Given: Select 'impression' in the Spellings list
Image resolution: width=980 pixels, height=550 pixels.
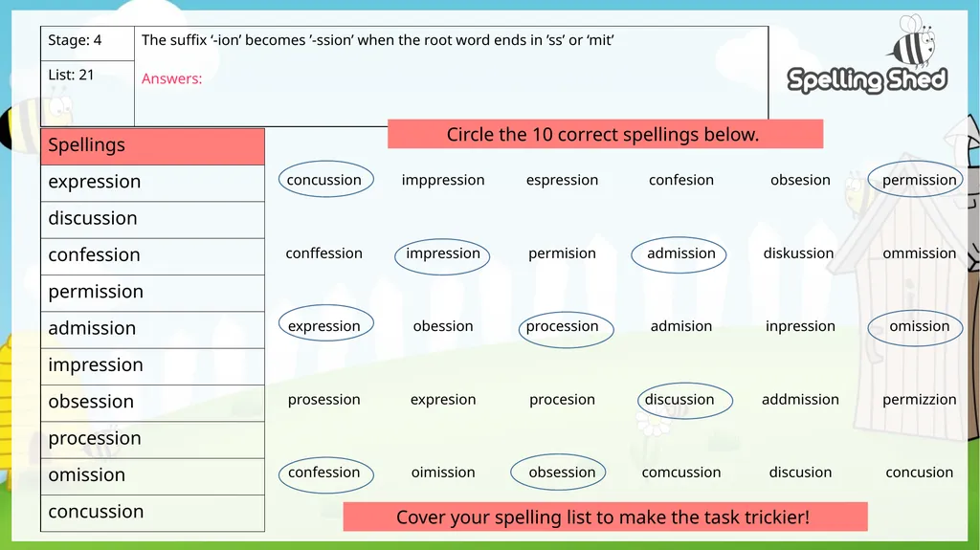Looking at the screenshot, I should [x=152, y=366].
